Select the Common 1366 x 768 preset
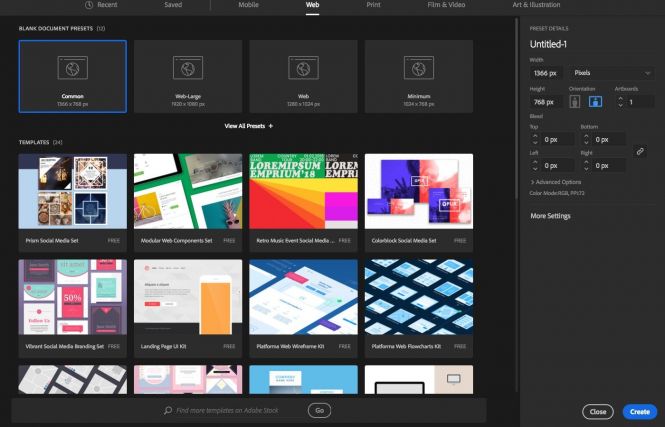This screenshot has width=665, height=427. pos(73,76)
